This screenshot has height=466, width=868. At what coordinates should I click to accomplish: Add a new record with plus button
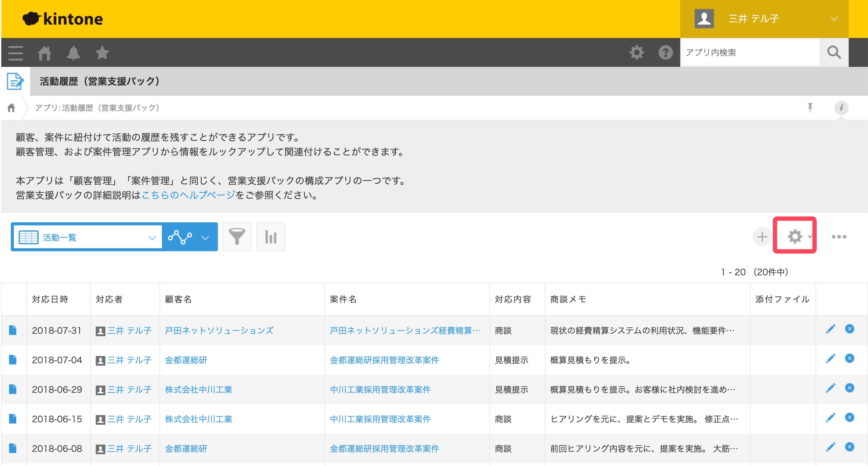[762, 237]
